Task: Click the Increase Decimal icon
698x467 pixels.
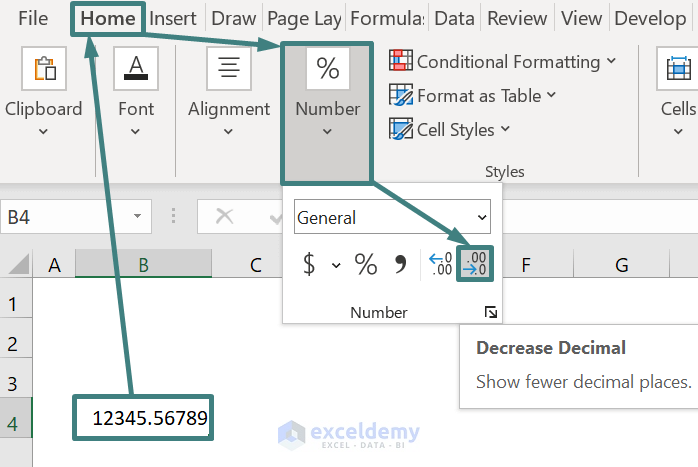Action: [x=440, y=264]
